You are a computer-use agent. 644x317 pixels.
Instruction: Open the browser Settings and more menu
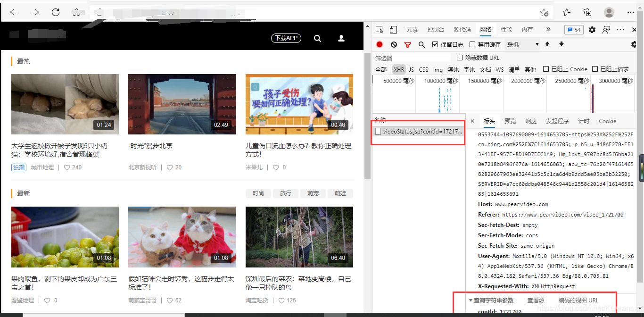click(x=631, y=12)
